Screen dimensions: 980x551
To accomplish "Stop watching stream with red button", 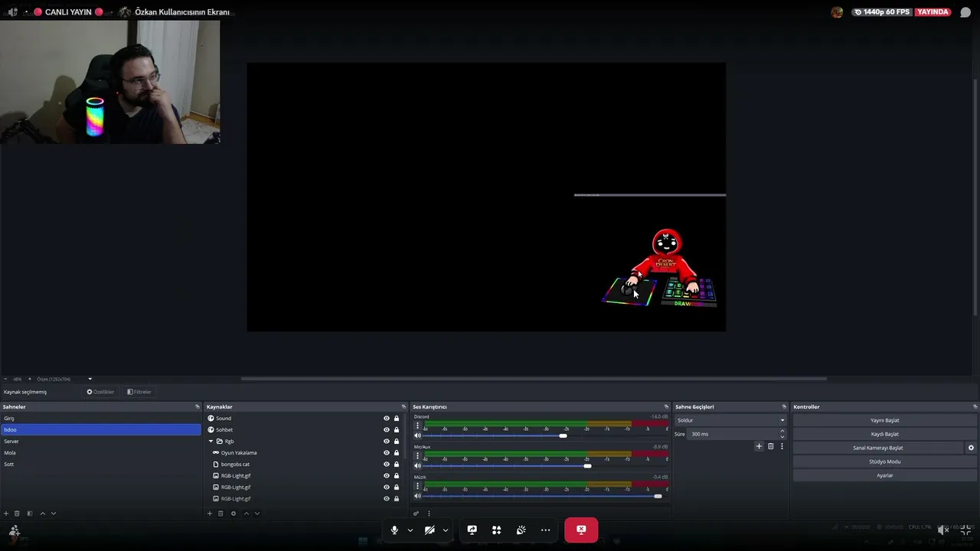I will (x=581, y=530).
